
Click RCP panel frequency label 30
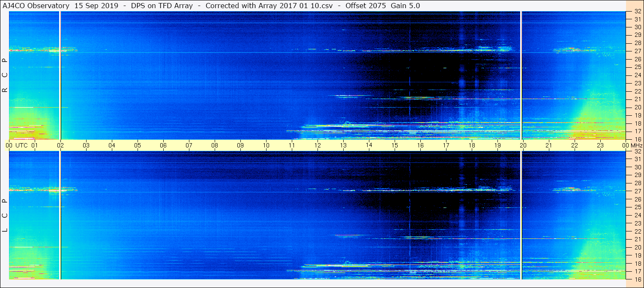tap(637, 27)
